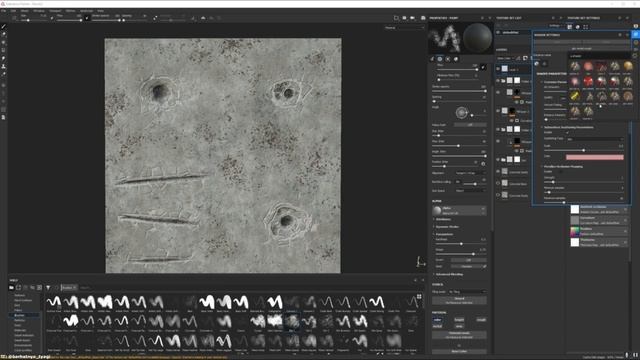Click the shelf folder icon

pyautogui.click(x=11, y=288)
